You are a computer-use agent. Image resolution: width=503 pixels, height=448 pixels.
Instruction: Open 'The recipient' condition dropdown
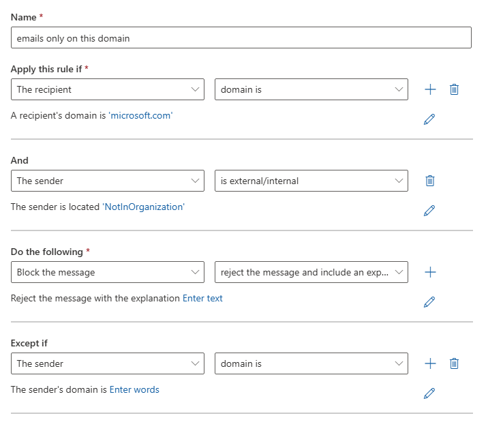(x=108, y=89)
